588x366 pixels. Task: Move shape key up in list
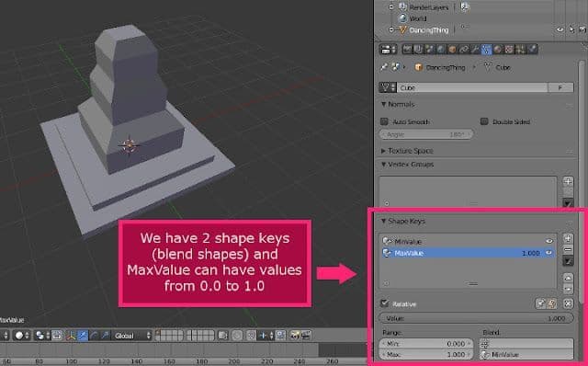click(x=568, y=278)
